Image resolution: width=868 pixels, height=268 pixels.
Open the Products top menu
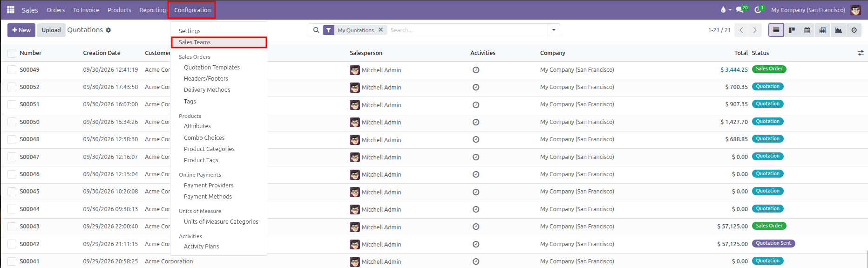tap(119, 10)
